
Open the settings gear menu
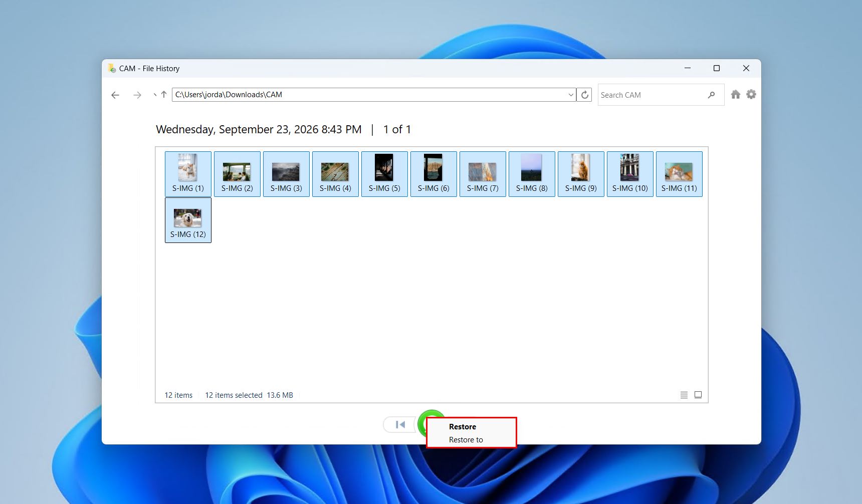click(x=751, y=94)
